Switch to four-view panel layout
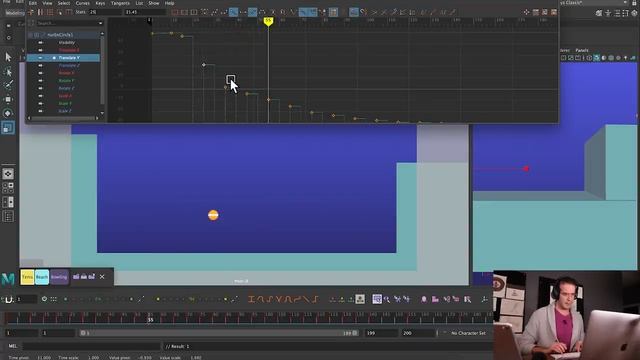The width and height of the screenshot is (640, 360). (x=8, y=188)
